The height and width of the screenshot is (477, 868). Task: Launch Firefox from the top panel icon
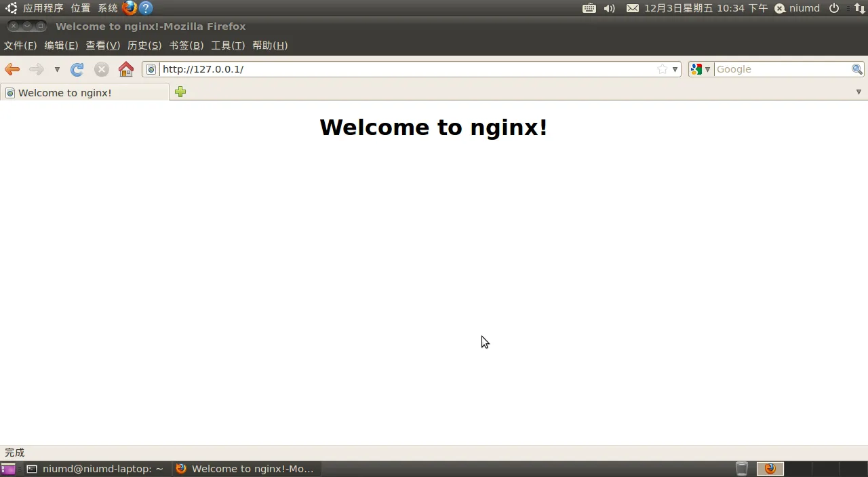[130, 8]
